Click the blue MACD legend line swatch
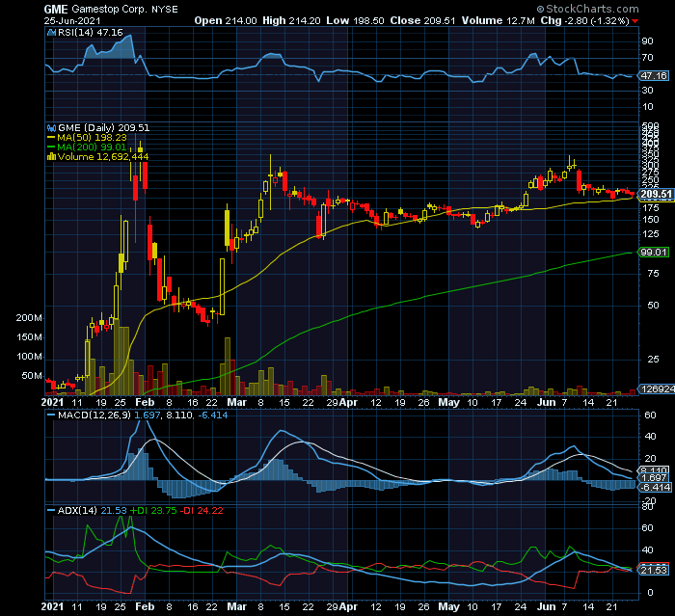This screenshot has height=616, width=675. pyautogui.click(x=51, y=415)
